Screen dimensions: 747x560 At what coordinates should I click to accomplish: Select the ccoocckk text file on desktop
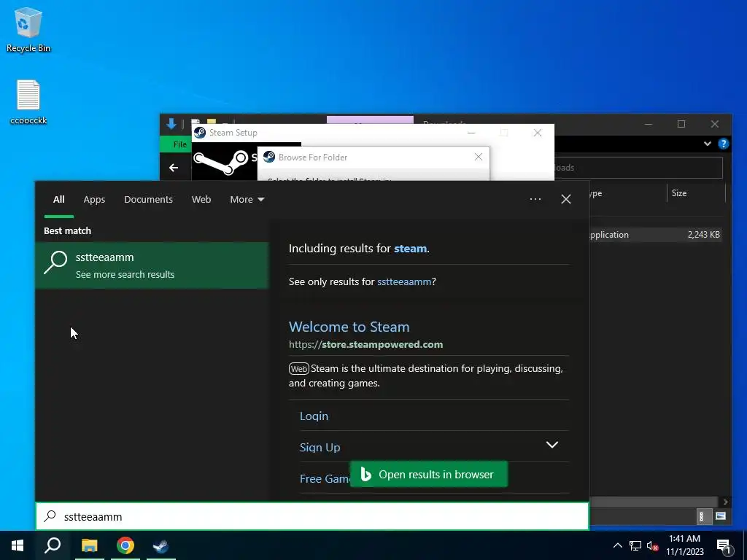(28, 102)
